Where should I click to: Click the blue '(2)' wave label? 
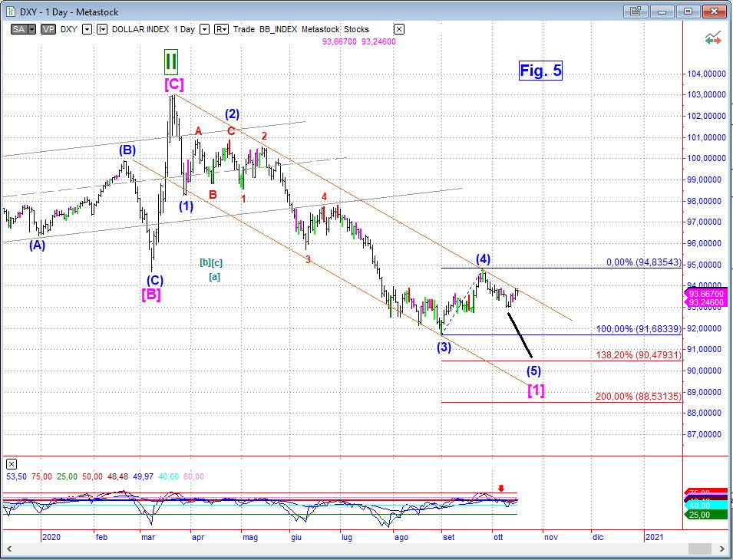233,114
